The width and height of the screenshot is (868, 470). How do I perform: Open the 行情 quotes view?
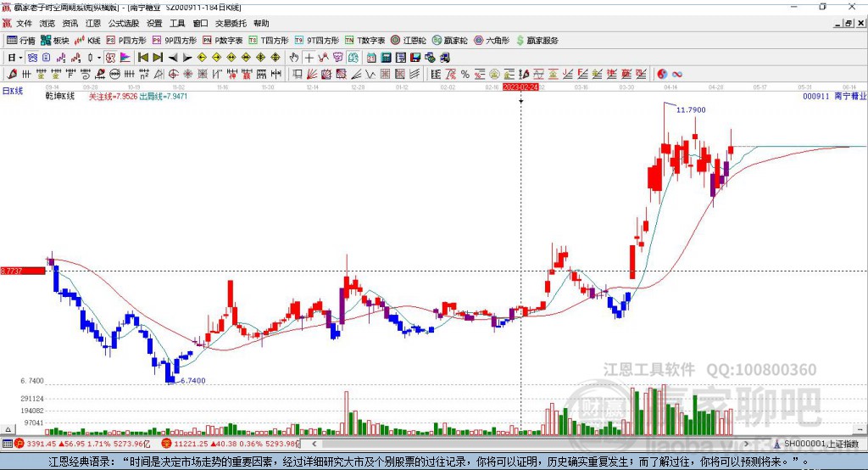pyautogui.click(x=20, y=41)
